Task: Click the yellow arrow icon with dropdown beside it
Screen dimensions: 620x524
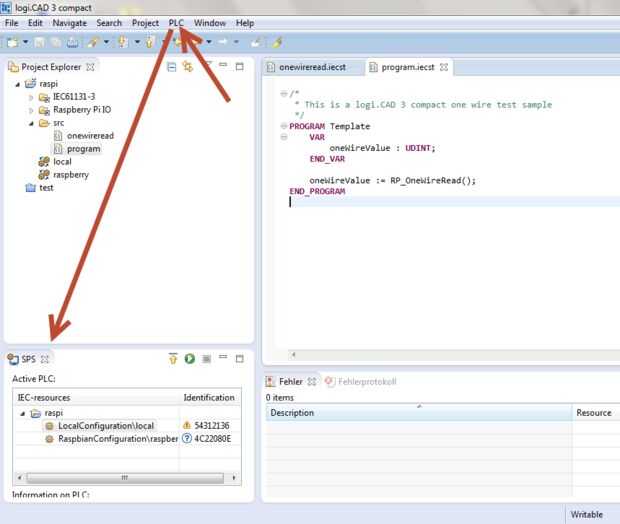Action: (123, 42)
